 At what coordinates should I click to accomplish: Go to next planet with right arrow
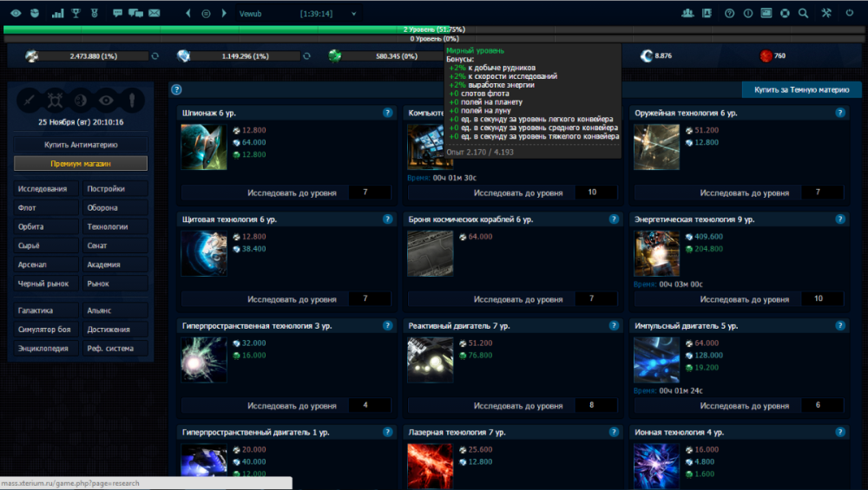pos(224,13)
